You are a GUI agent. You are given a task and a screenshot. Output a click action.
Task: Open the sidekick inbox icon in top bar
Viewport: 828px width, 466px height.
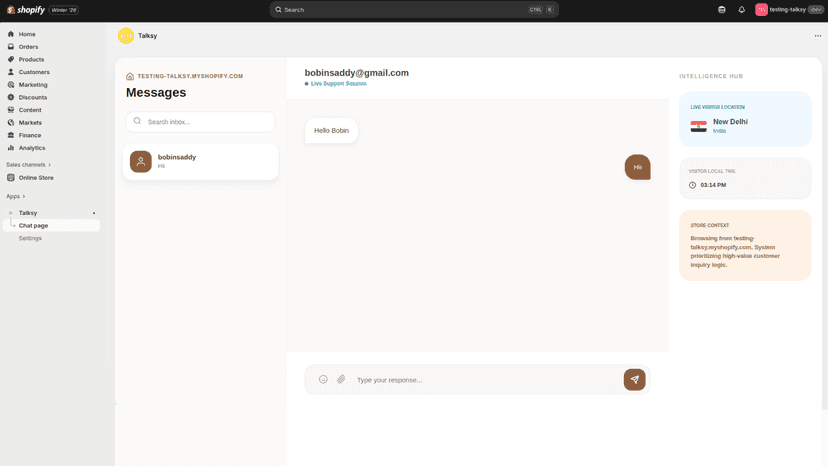721,10
